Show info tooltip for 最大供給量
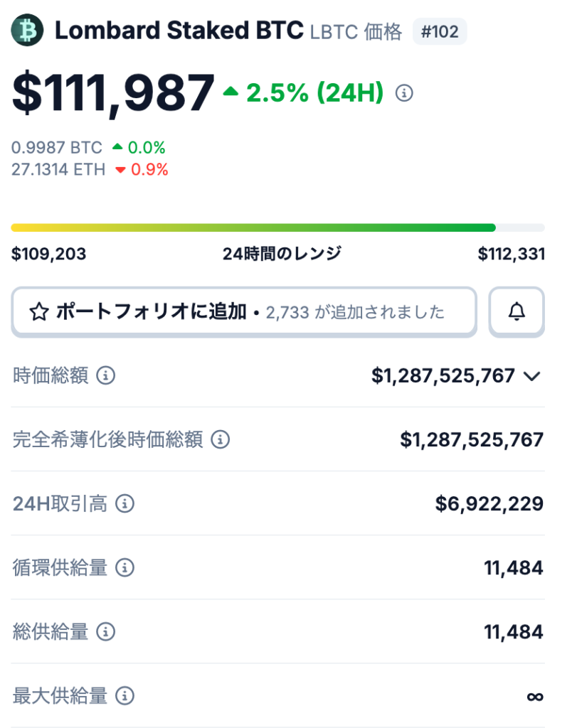 125,695
